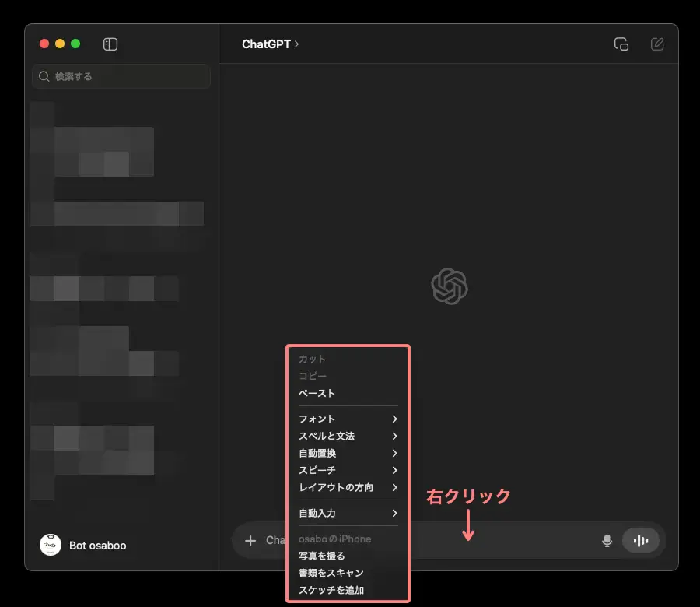Expand the スペルと文法 submenu
Image resolution: width=700 pixels, height=607 pixels.
click(x=348, y=436)
